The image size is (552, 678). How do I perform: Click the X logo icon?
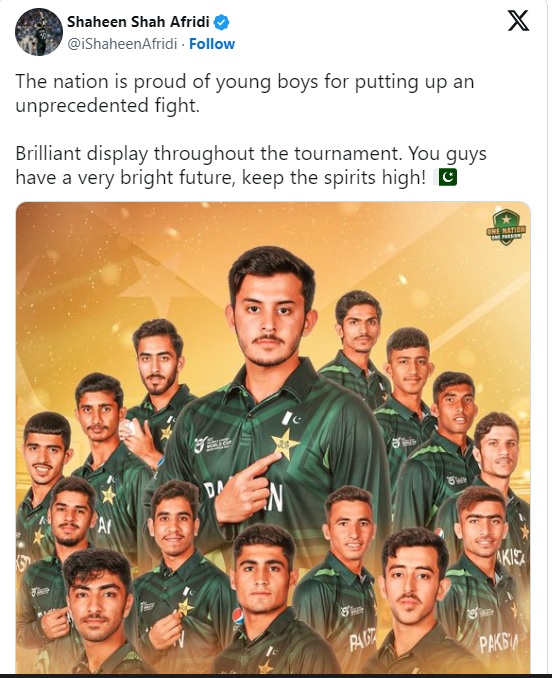point(518,21)
